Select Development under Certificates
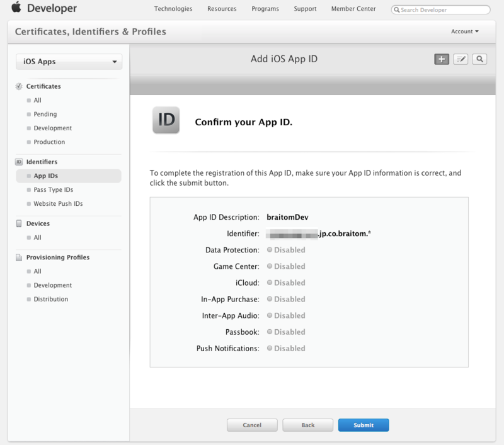Viewport: 504px width, 445px height. [53, 128]
